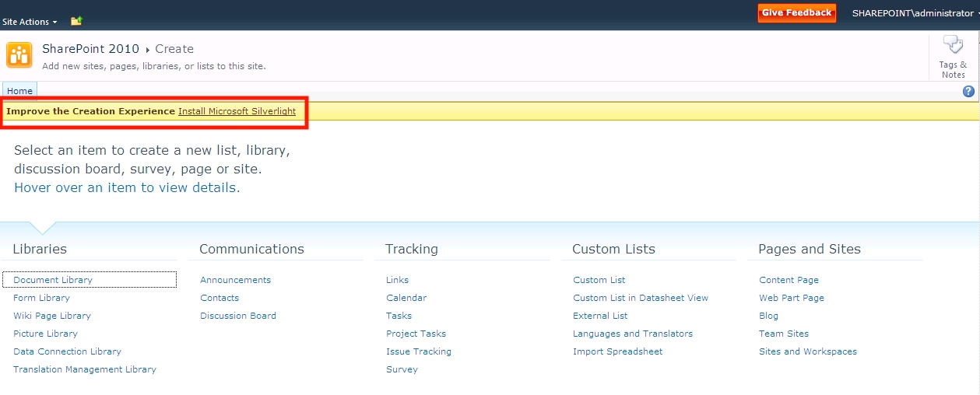Choose External List
This screenshot has height=395, width=980.
tap(600, 316)
